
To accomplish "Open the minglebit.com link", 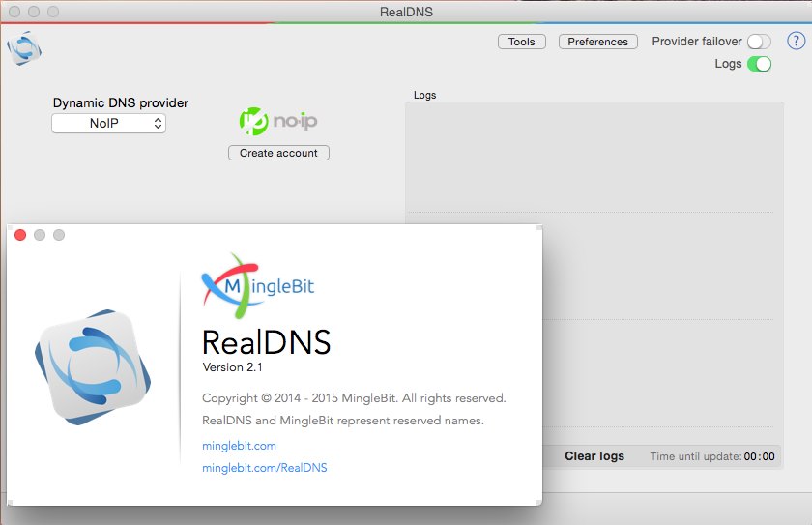I will pyautogui.click(x=239, y=446).
